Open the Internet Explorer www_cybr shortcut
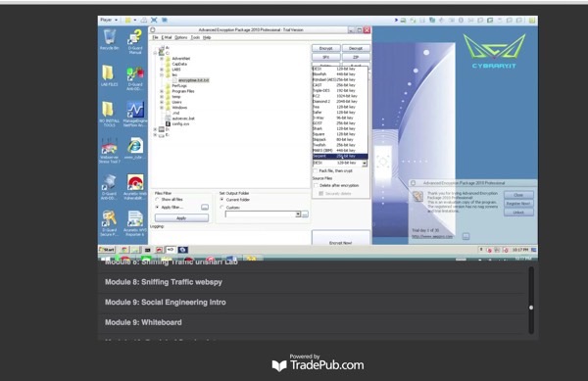Image resolution: width=588 pixels, height=381 pixels. point(135,147)
